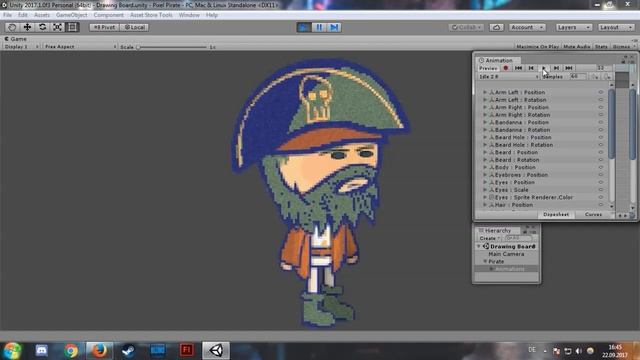Viewport: 640px width, 360px height.
Task: Open the Collab dropdown
Action: point(466,27)
